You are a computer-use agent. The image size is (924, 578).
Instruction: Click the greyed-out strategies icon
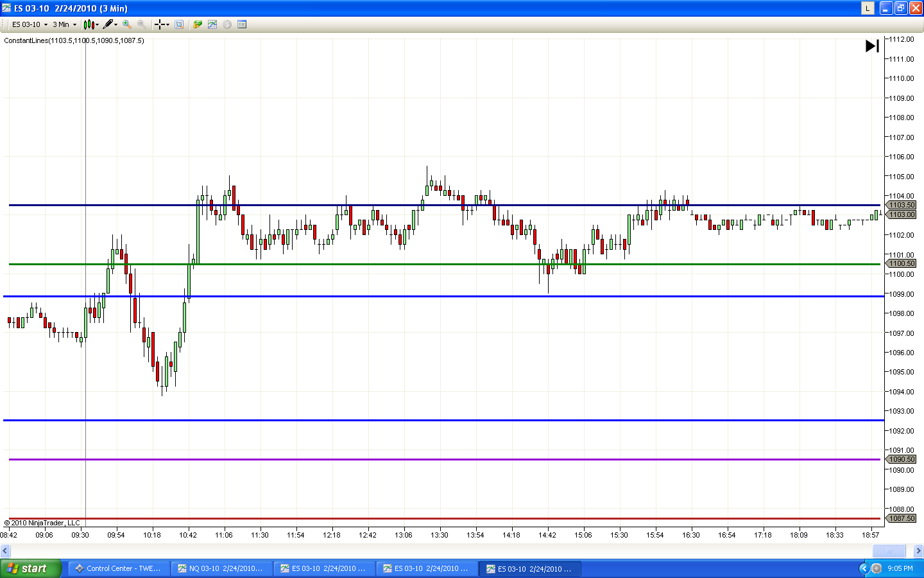[x=227, y=24]
